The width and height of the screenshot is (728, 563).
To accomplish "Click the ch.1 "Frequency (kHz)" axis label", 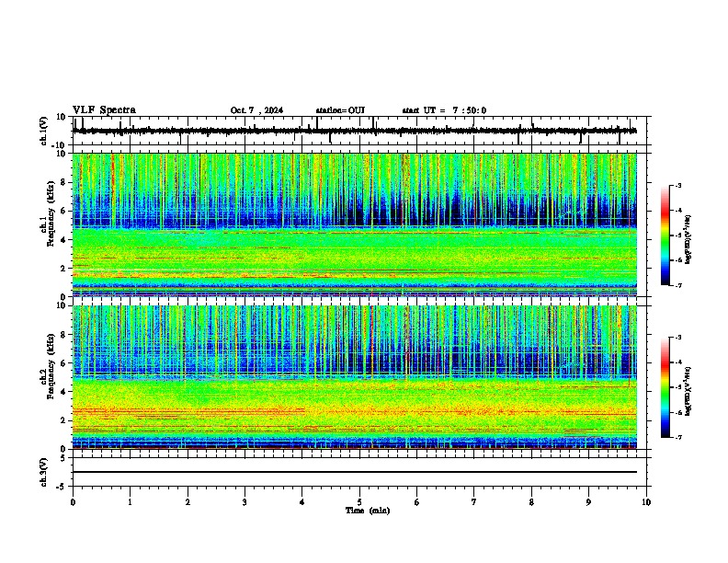I will tap(51, 213).
